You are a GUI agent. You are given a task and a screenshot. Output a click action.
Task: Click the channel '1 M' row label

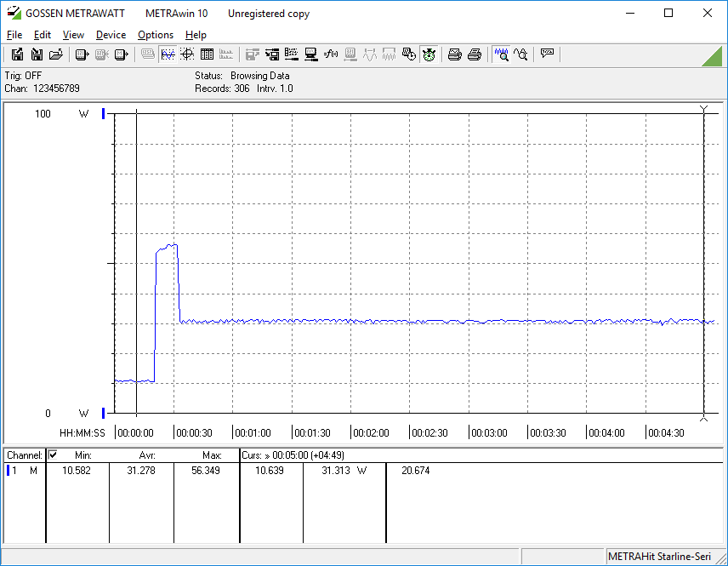click(x=25, y=471)
